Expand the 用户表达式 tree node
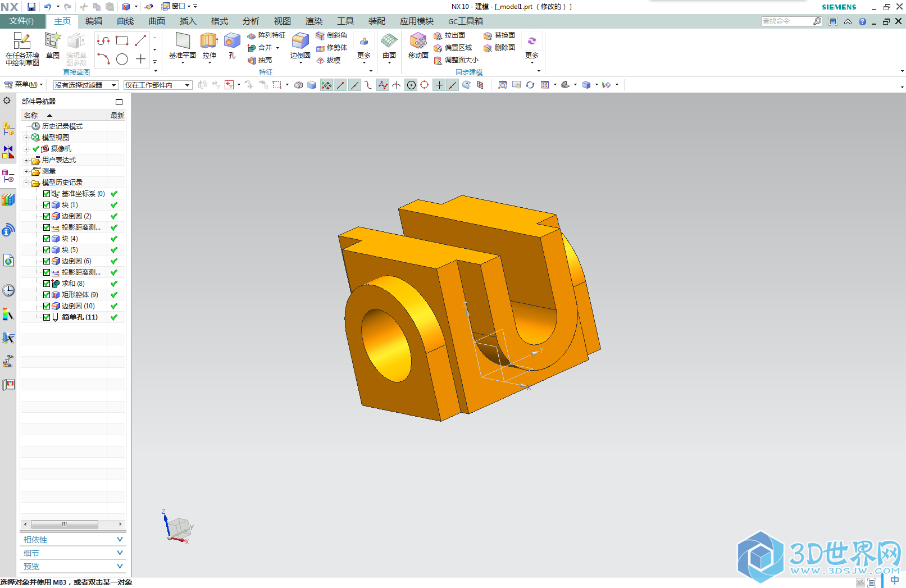The height and width of the screenshot is (588, 906). [x=26, y=160]
